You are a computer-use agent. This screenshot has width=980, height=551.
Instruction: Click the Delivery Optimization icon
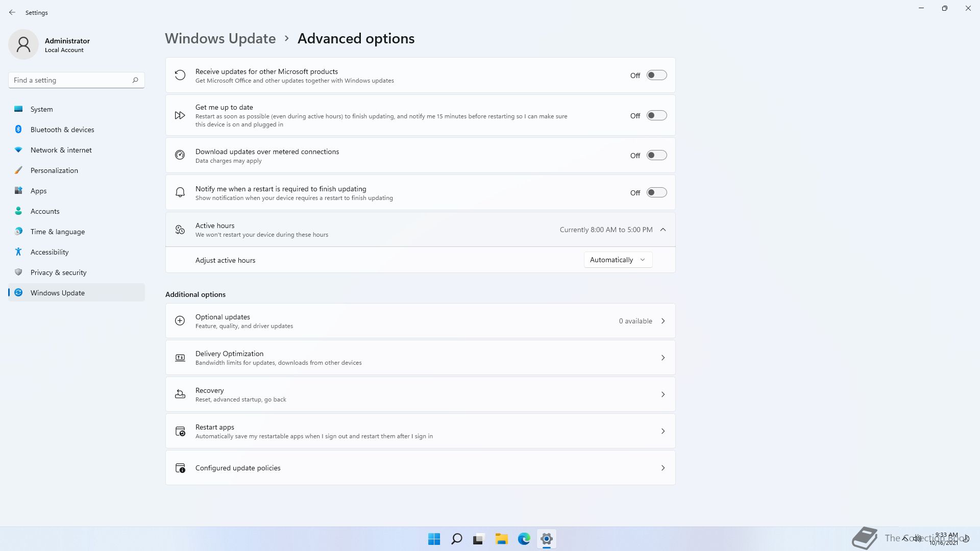[x=180, y=358]
